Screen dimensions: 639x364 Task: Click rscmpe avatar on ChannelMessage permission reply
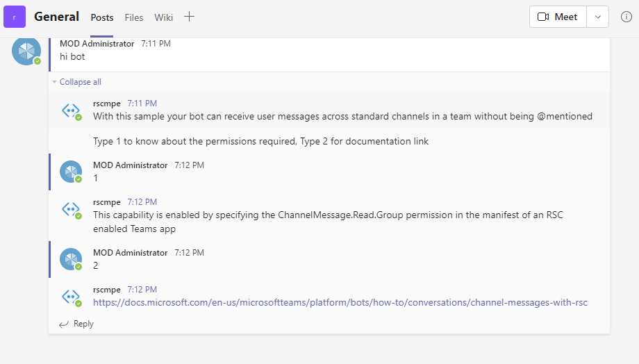pyautogui.click(x=72, y=210)
